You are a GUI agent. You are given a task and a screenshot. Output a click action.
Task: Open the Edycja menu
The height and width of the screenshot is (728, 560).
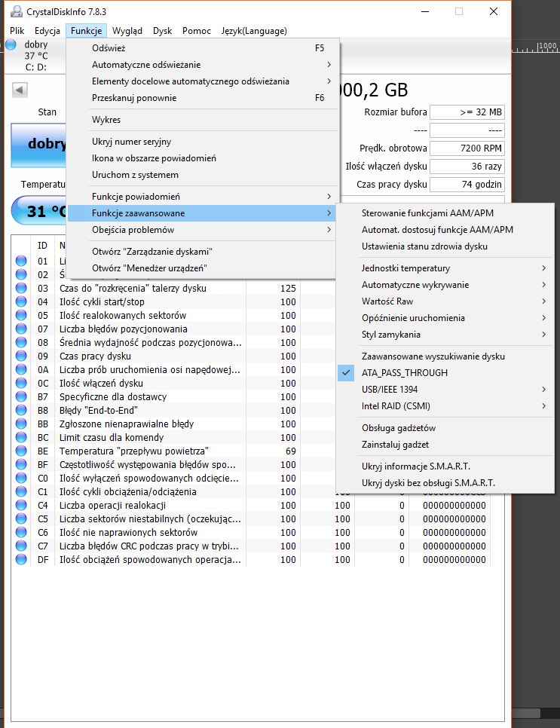coord(47,31)
